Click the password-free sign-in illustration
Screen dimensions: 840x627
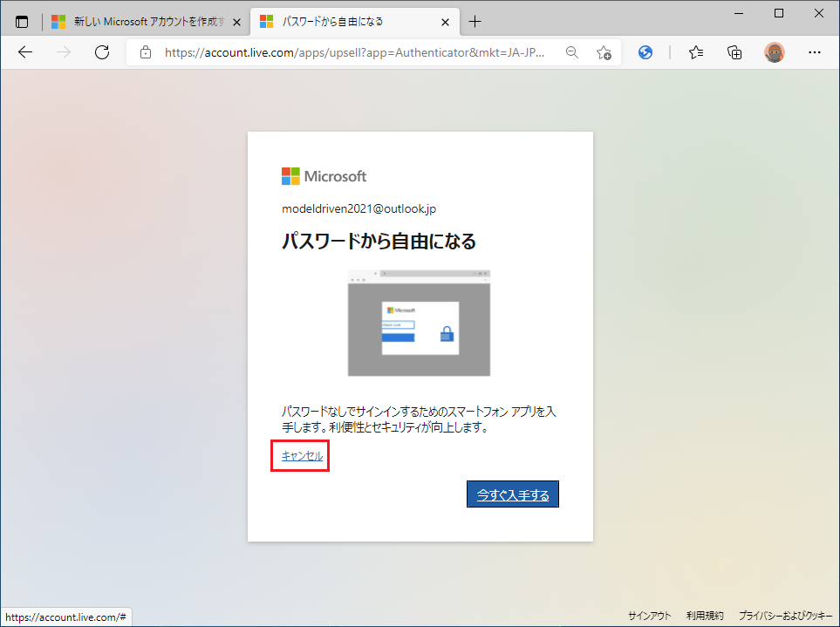[419, 323]
